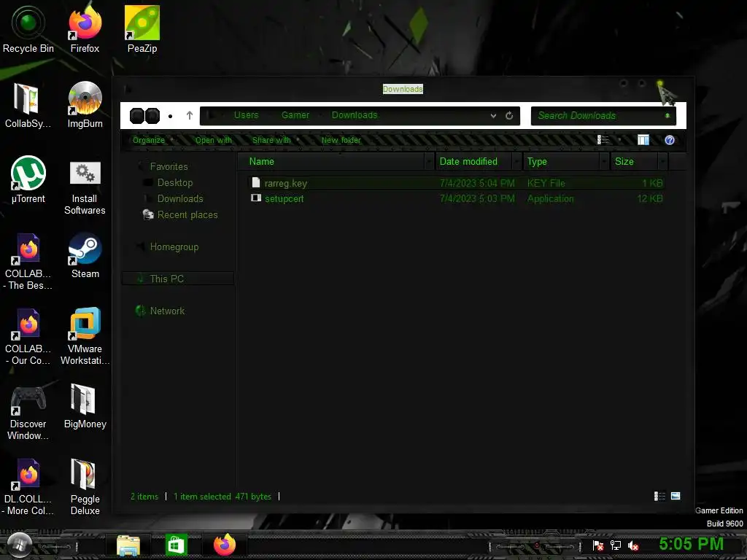Select the CollabSy... desktop icon

coord(28,105)
